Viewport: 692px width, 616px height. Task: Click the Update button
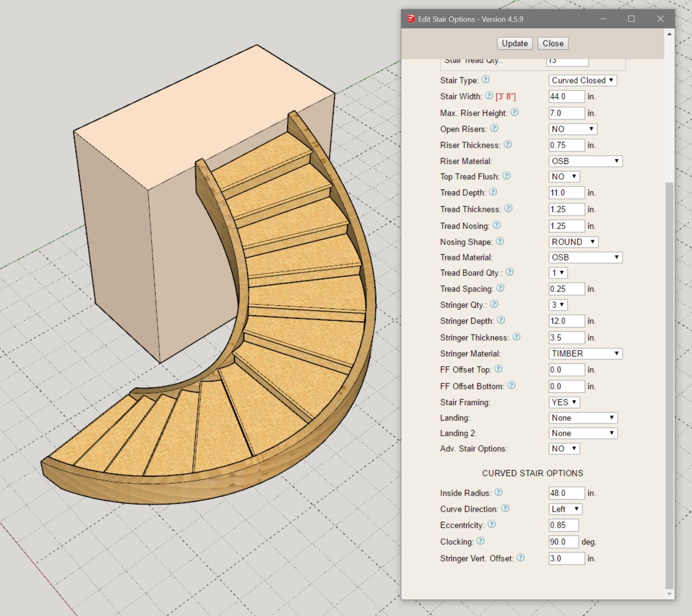(515, 43)
